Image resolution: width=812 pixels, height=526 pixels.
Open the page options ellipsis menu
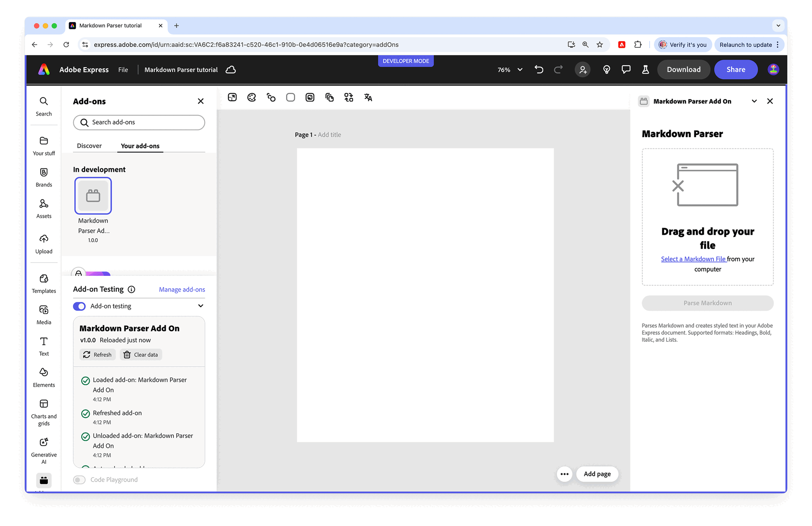(565, 474)
